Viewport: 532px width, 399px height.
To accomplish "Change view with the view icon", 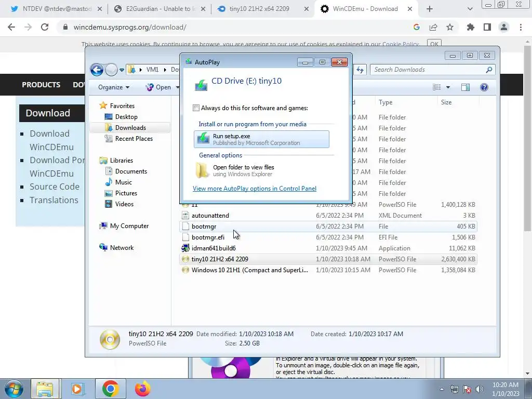I will pyautogui.click(x=436, y=87).
